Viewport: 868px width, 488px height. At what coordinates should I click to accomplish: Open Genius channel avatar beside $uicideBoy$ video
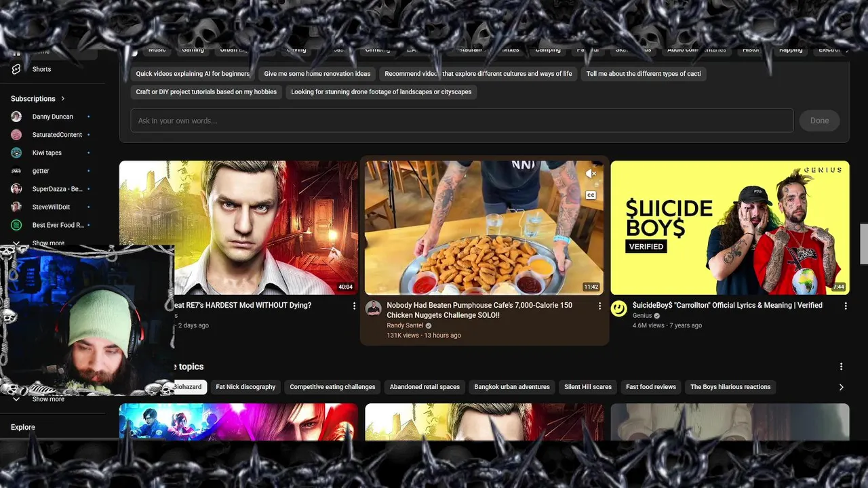click(618, 308)
